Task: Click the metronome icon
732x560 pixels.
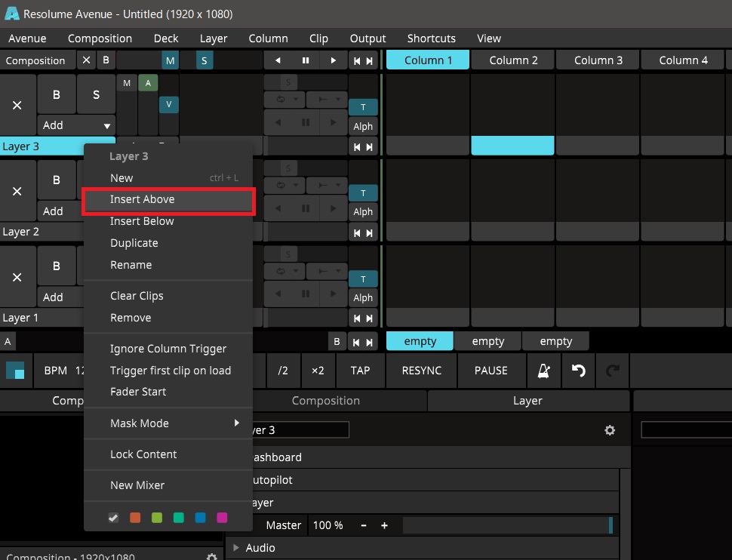Action: click(x=544, y=371)
